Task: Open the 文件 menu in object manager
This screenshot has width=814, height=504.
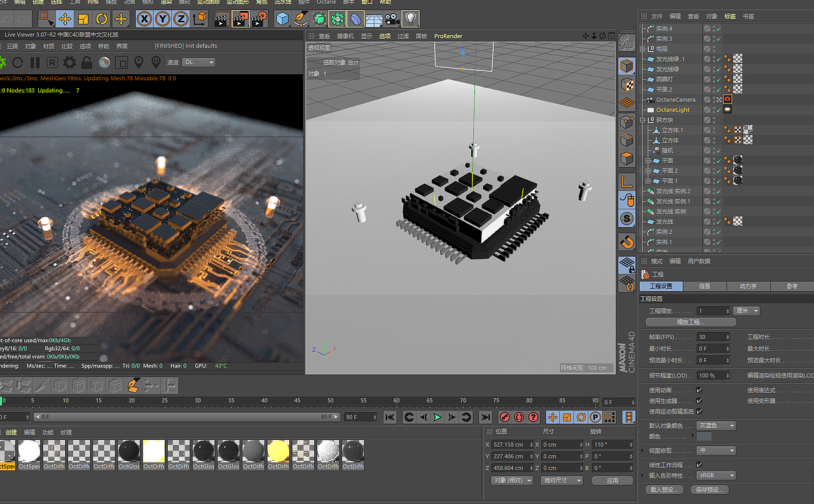Action: 657,16
